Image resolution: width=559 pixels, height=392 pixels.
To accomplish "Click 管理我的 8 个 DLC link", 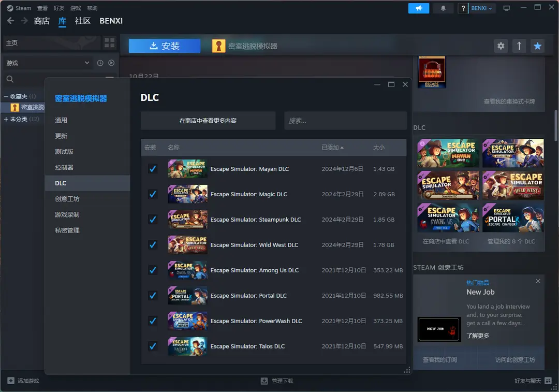I will (x=511, y=241).
